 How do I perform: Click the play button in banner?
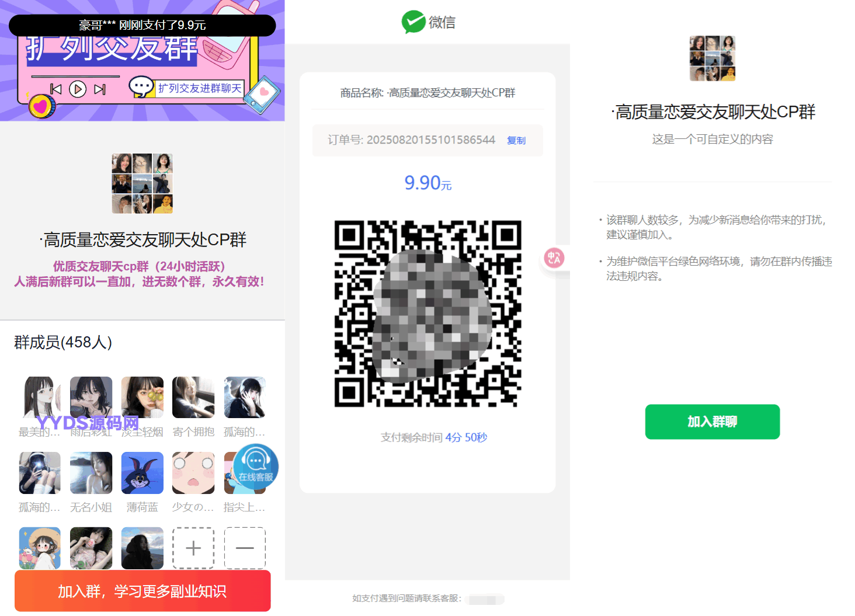[78, 89]
